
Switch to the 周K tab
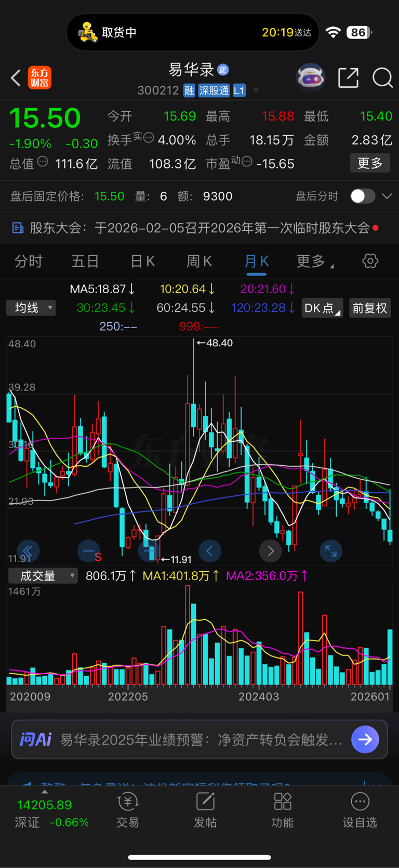pyautogui.click(x=199, y=261)
